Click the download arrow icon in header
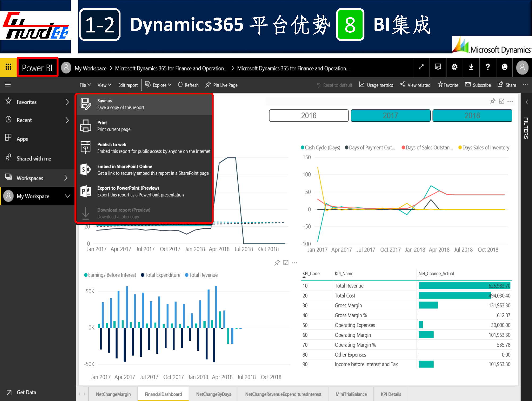The width and height of the screenshot is (532, 401). [x=471, y=67]
